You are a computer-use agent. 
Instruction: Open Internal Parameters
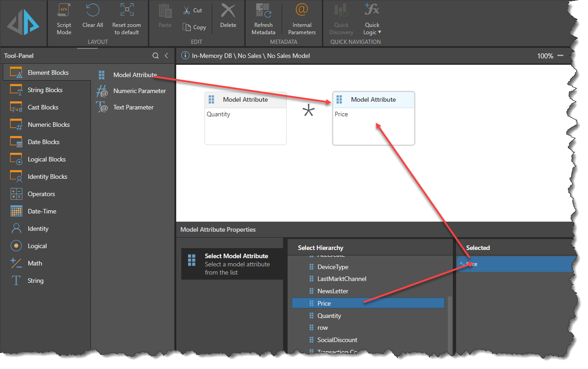click(x=302, y=19)
